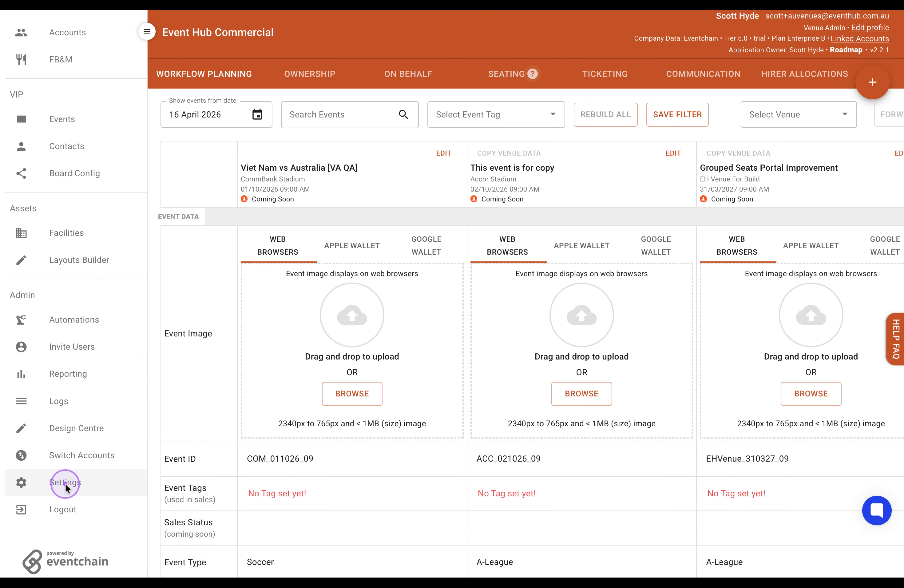Click the Seating help question mark
The image size is (904, 588).
click(x=533, y=74)
